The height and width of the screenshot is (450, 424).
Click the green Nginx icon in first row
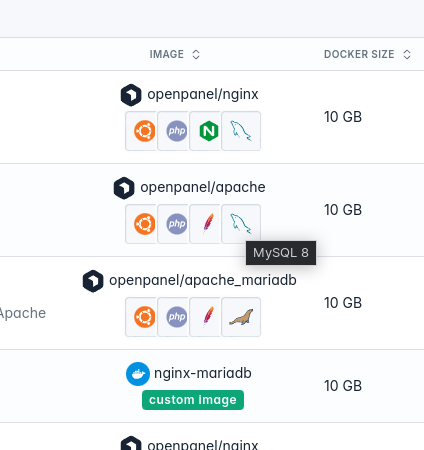209,131
